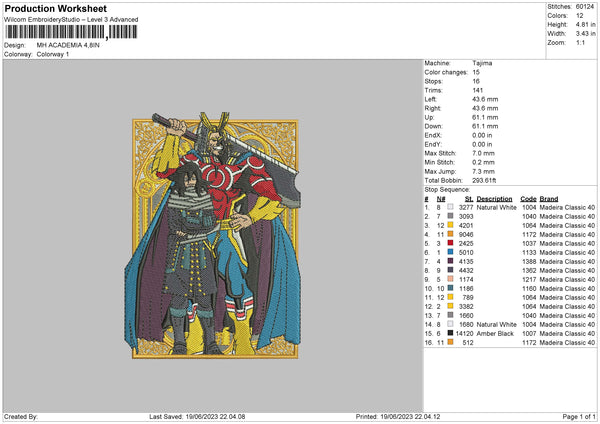
Task: Click the Production Worksheet title
Action: coord(53,7)
